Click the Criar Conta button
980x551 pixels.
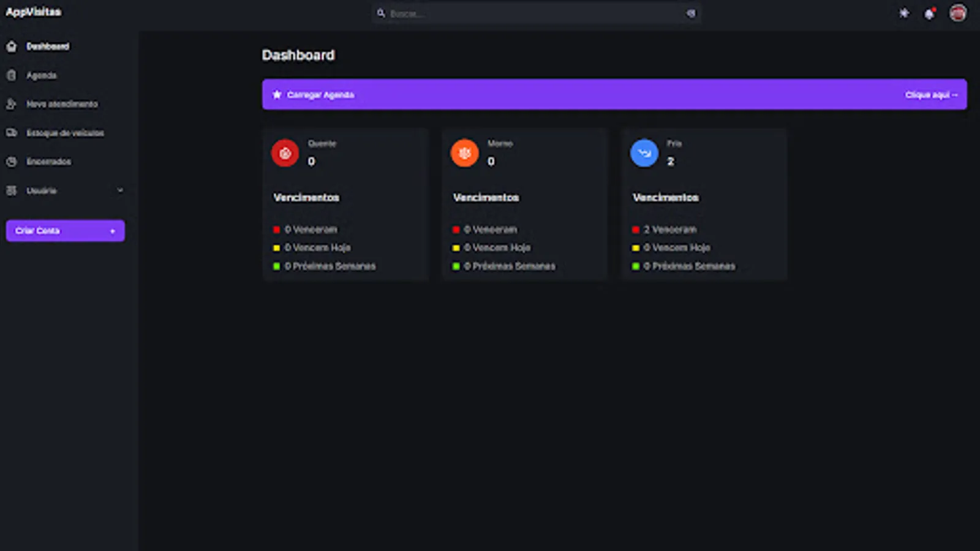66,231
